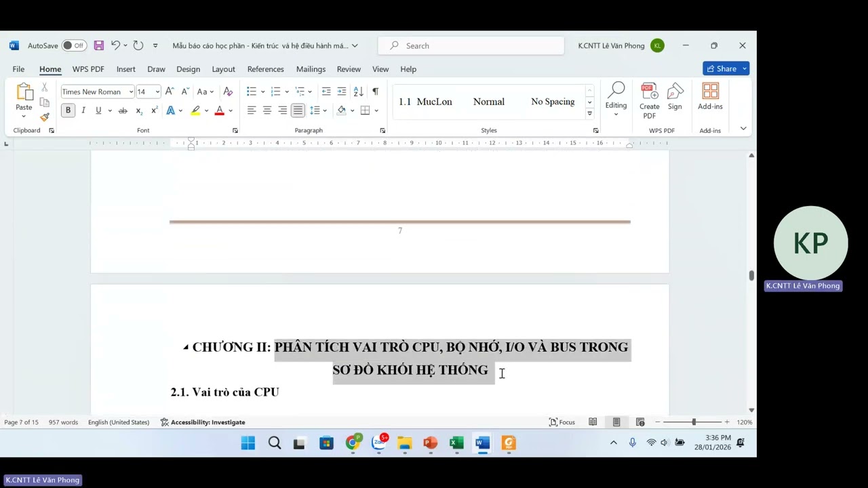Redo the last action
This screenshot has height=488, width=868.
click(x=138, y=45)
